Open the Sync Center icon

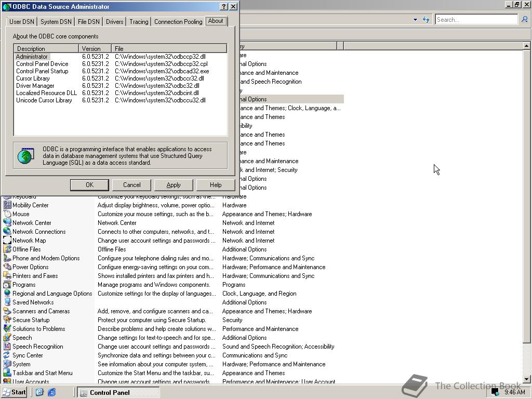pos(7,355)
